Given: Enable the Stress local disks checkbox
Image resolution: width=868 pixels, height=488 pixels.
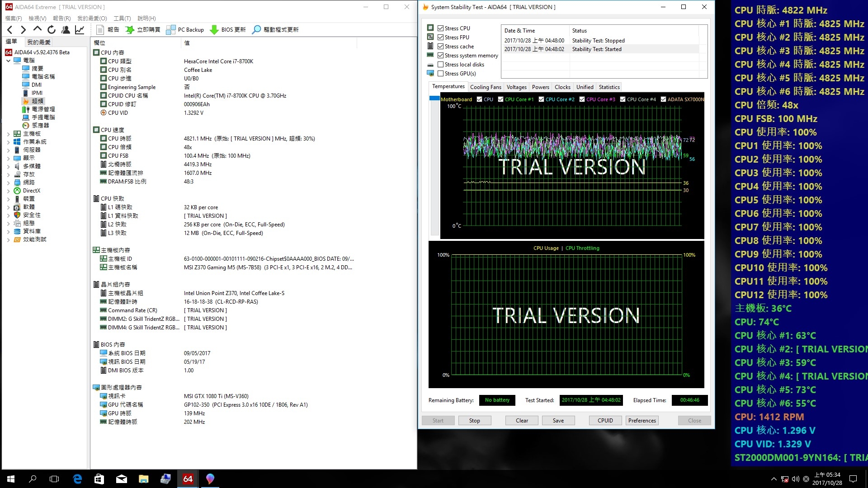Looking at the screenshot, I should [x=440, y=64].
